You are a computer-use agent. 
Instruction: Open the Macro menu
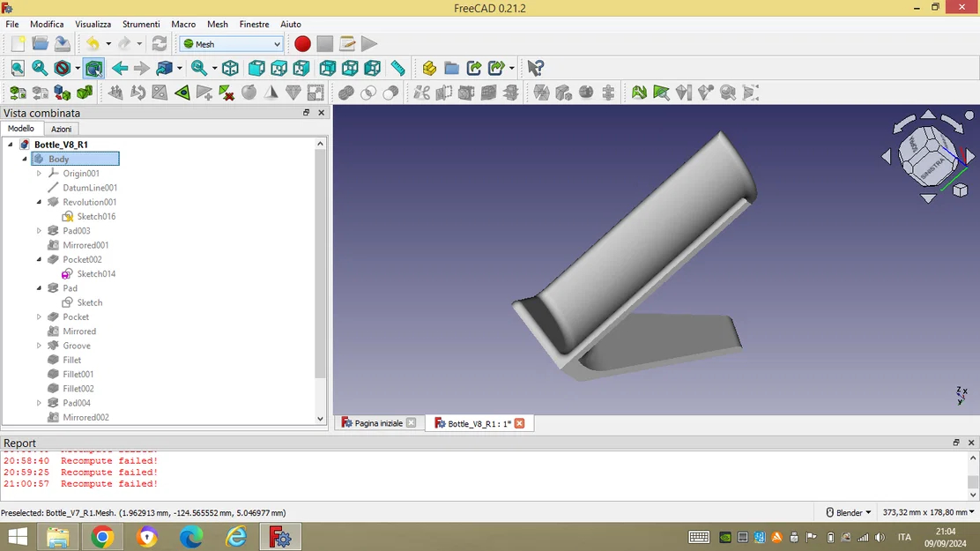pos(183,24)
